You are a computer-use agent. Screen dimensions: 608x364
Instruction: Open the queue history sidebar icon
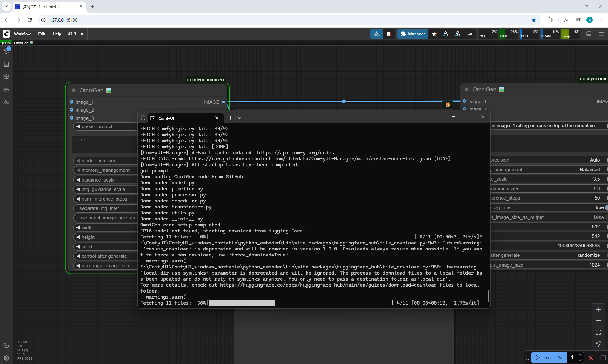point(6,51)
